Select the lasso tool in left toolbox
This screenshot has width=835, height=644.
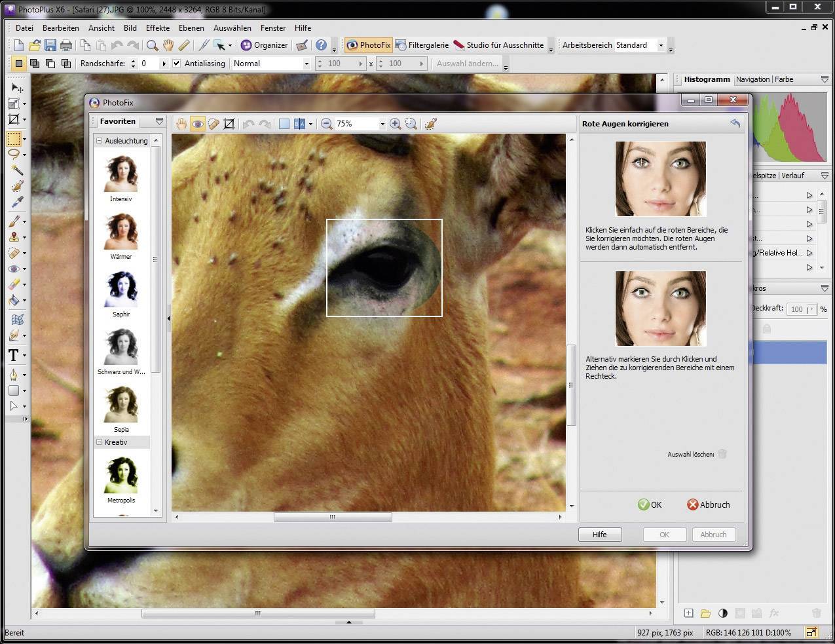click(14, 155)
